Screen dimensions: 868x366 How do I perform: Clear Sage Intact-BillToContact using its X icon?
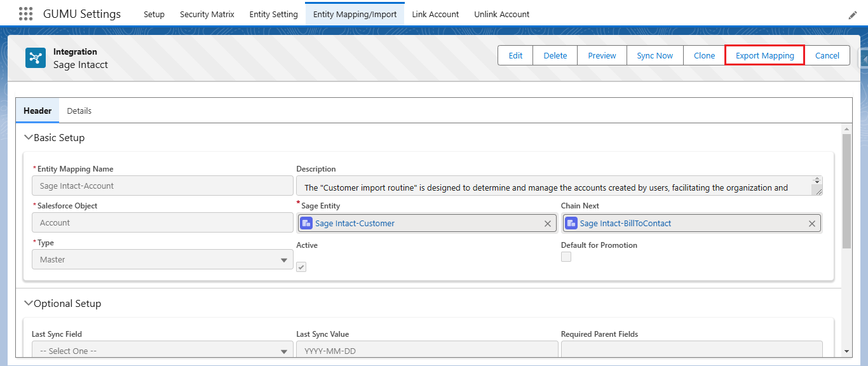point(811,224)
